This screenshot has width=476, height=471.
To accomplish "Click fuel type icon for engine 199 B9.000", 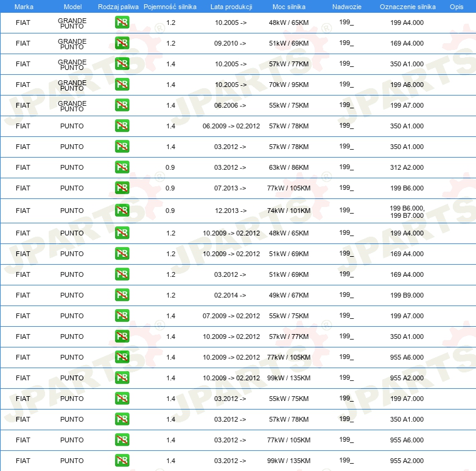I will click(122, 295).
